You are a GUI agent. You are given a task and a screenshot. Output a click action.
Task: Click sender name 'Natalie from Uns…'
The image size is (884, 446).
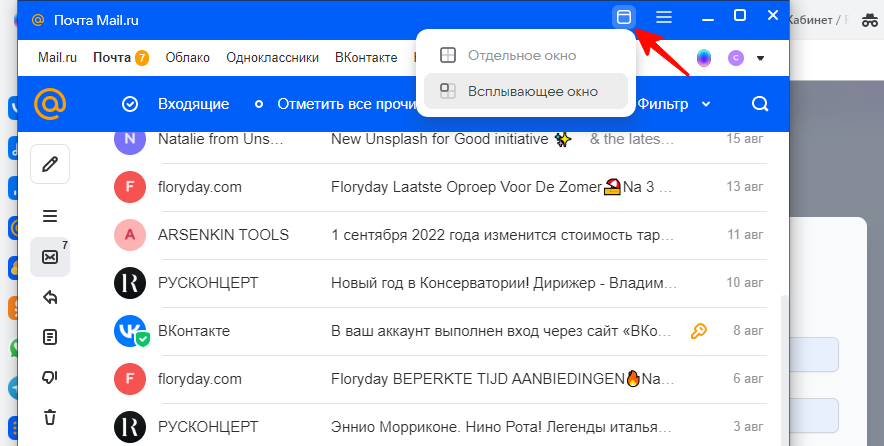click(220, 139)
